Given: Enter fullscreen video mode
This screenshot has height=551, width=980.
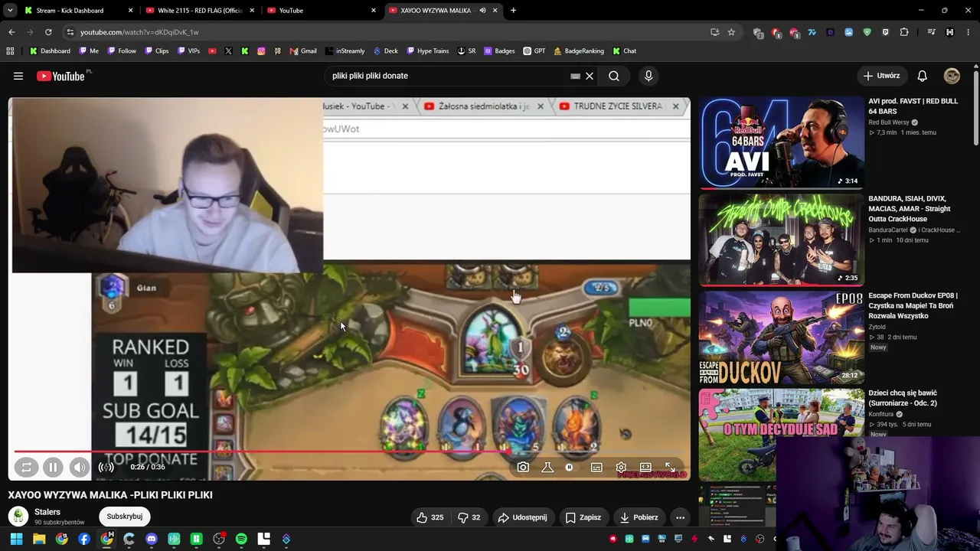Looking at the screenshot, I should 670,467.
